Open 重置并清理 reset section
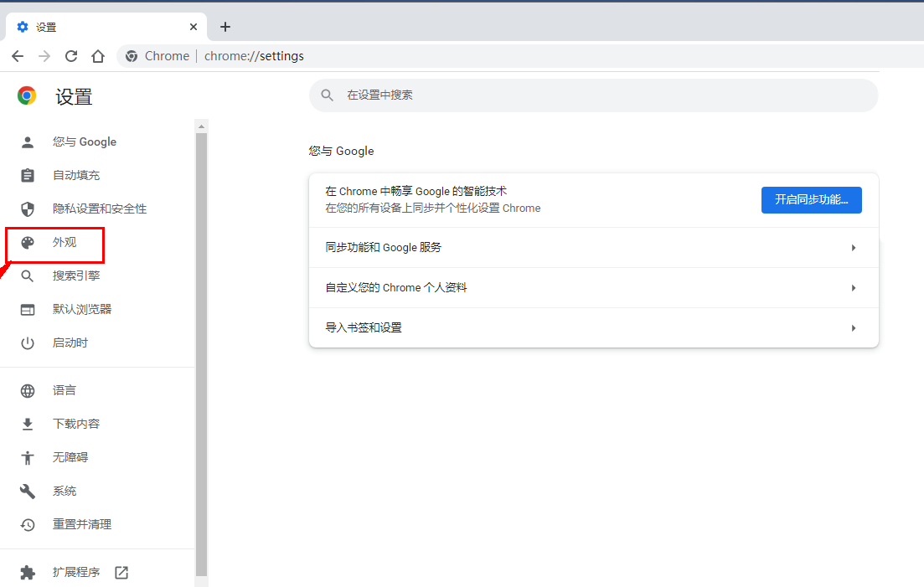 [82, 525]
